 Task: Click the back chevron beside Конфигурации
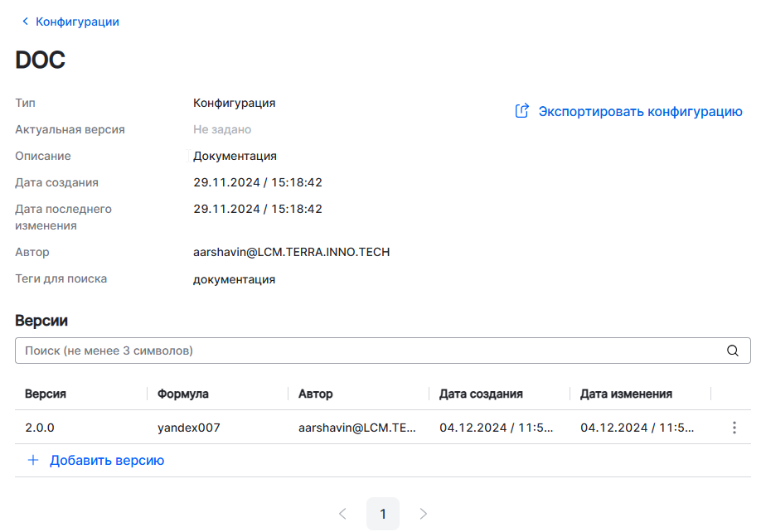coord(26,22)
